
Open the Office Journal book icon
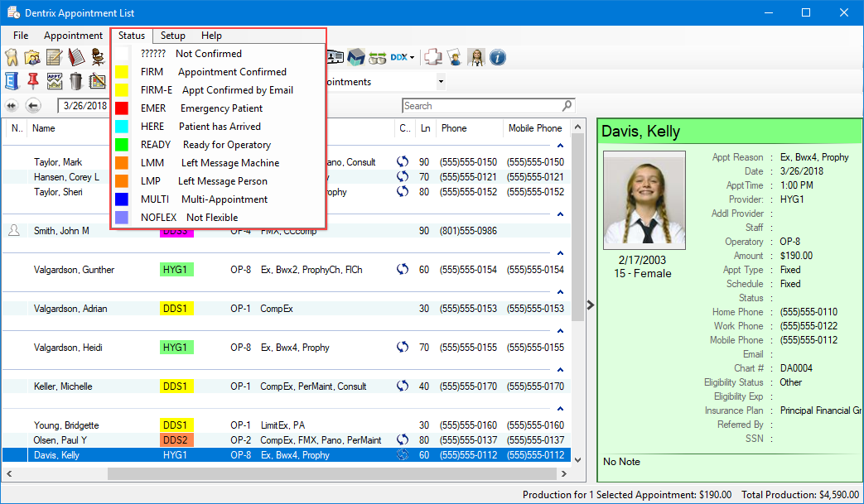(x=76, y=58)
